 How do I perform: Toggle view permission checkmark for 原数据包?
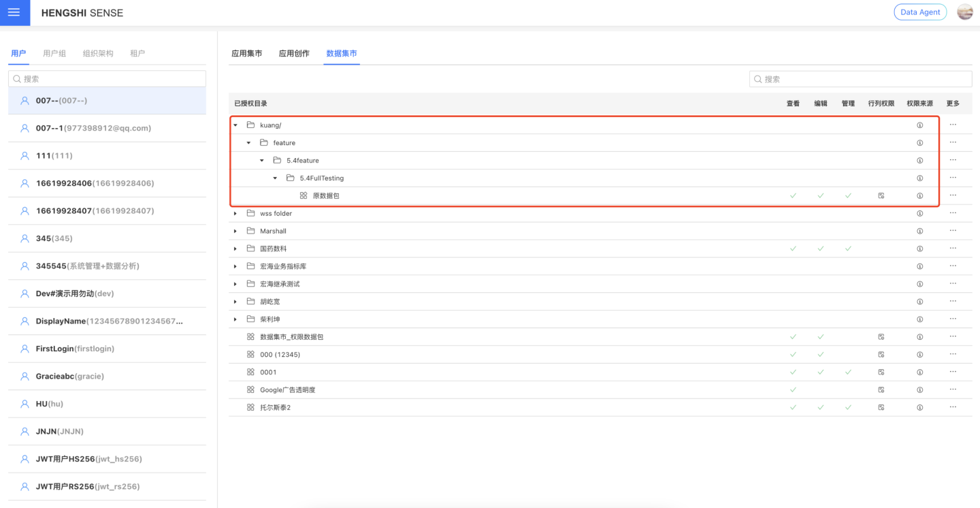click(x=793, y=196)
